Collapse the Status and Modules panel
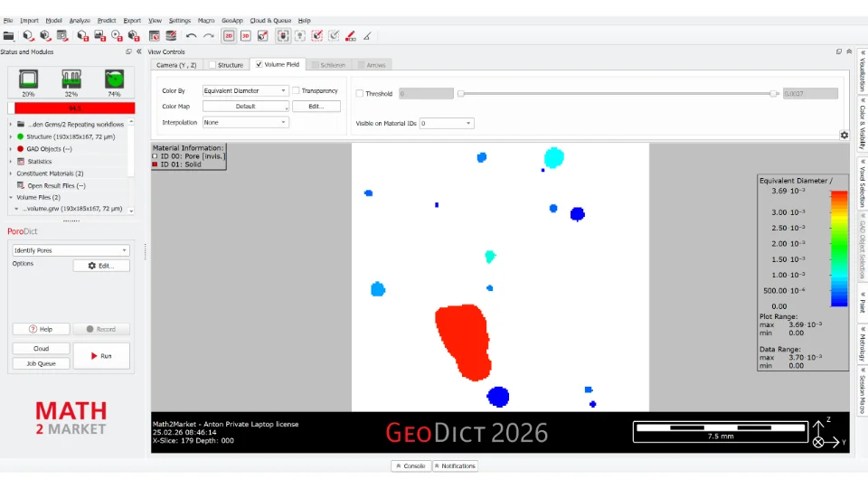Screen dimensions: 868x488 point(138,52)
